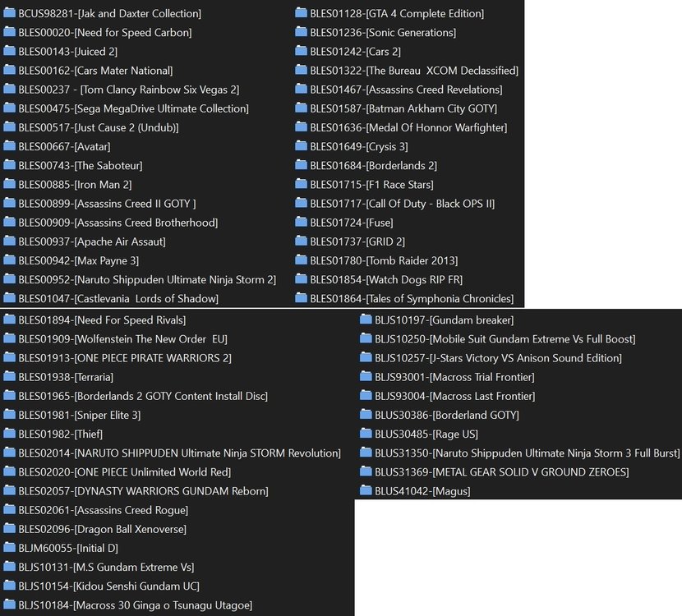
Task: Select the Gundam breaker folder icon
Action: 366,320
